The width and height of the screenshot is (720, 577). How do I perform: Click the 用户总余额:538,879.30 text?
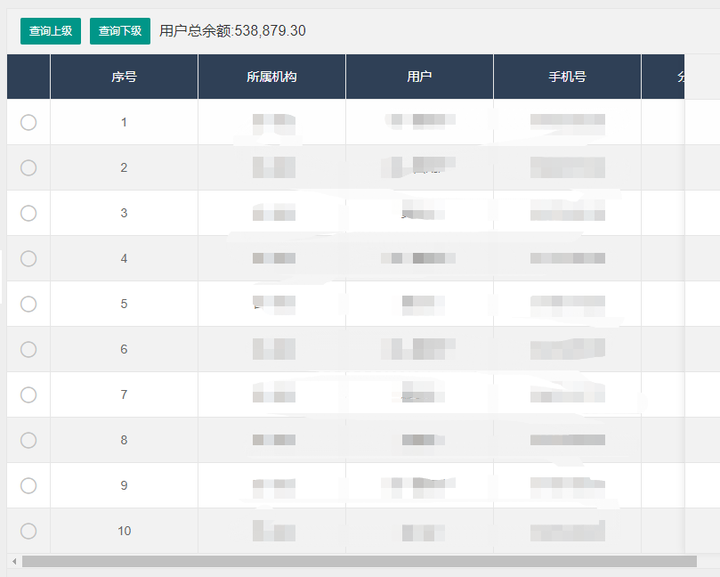click(x=232, y=31)
